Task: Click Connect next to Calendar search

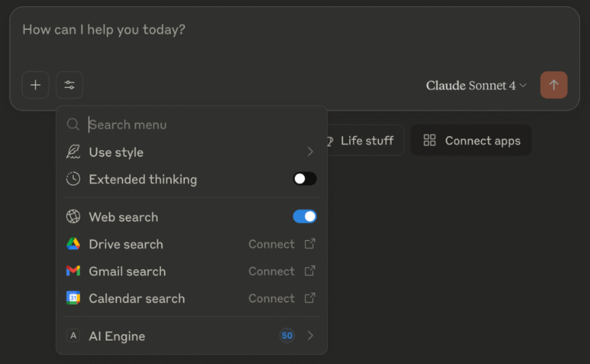Action: pyautogui.click(x=271, y=298)
